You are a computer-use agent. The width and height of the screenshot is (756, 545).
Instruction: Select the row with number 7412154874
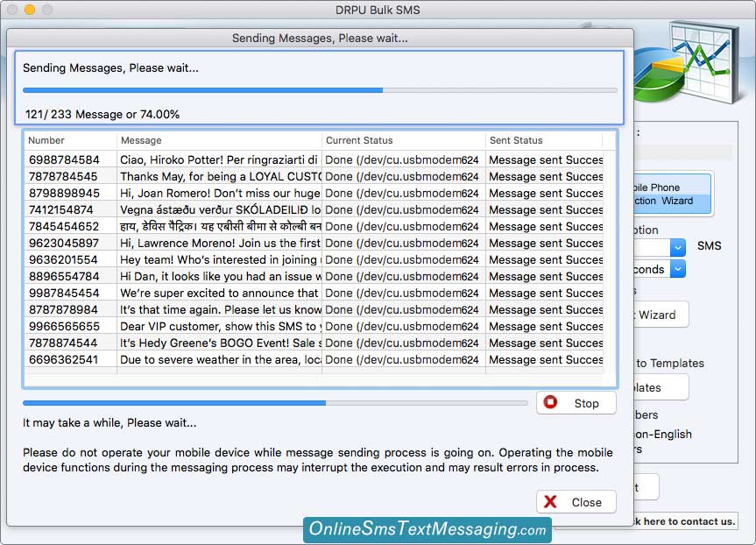click(x=314, y=209)
